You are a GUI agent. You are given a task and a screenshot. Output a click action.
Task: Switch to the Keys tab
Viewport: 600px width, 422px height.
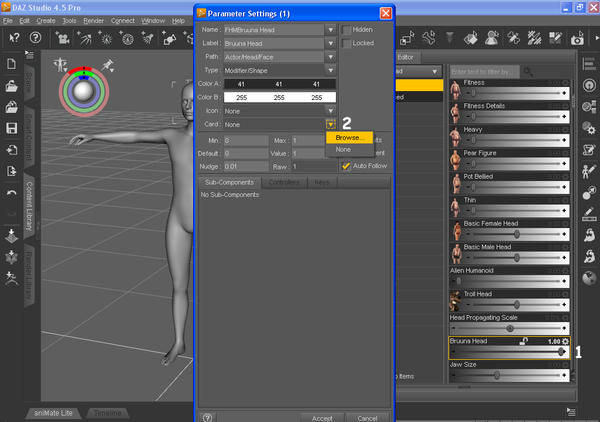[x=322, y=182]
